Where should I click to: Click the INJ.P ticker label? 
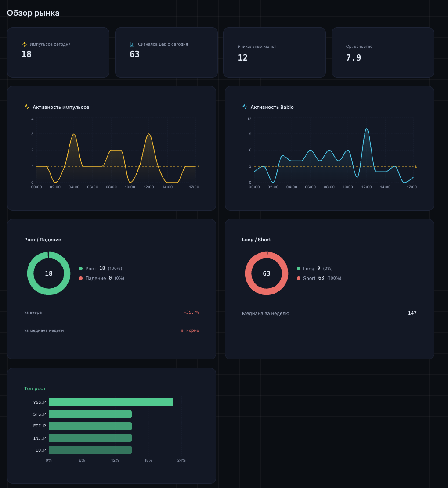pyautogui.click(x=40, y=438)
